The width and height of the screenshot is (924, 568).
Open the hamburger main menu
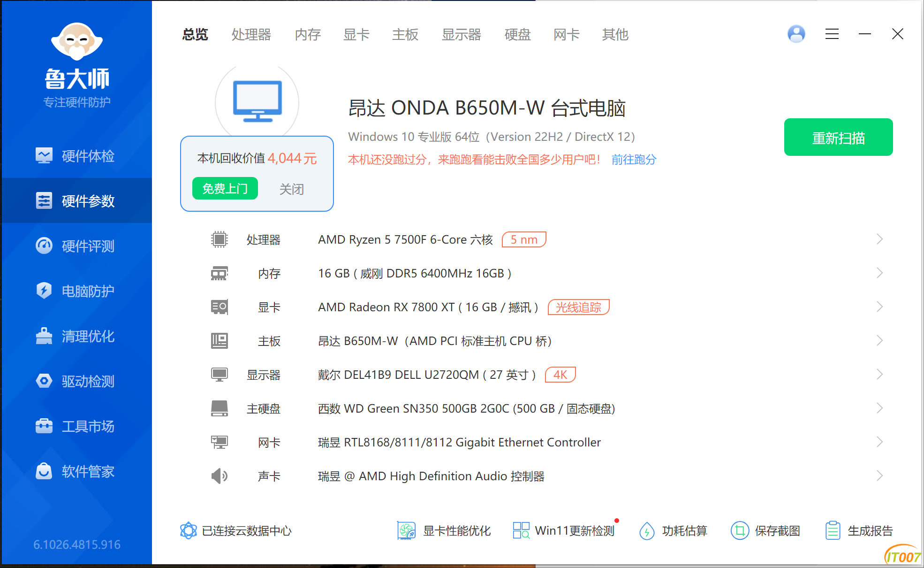(x=832, y=34)
